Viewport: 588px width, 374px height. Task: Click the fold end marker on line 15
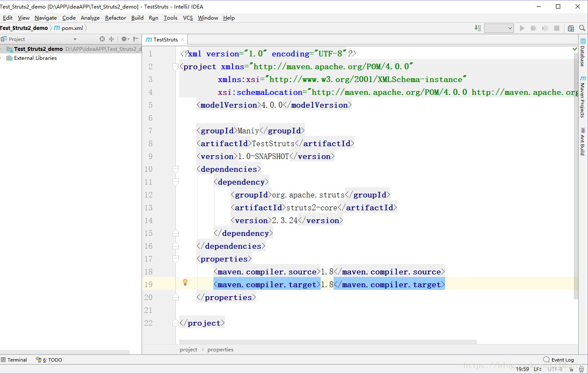pyautogui.click(x=175, y=233)
